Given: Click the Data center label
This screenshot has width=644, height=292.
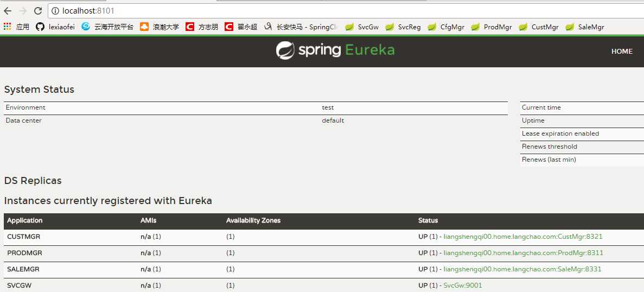Looking at the screenshot, I should click(23, 120).
